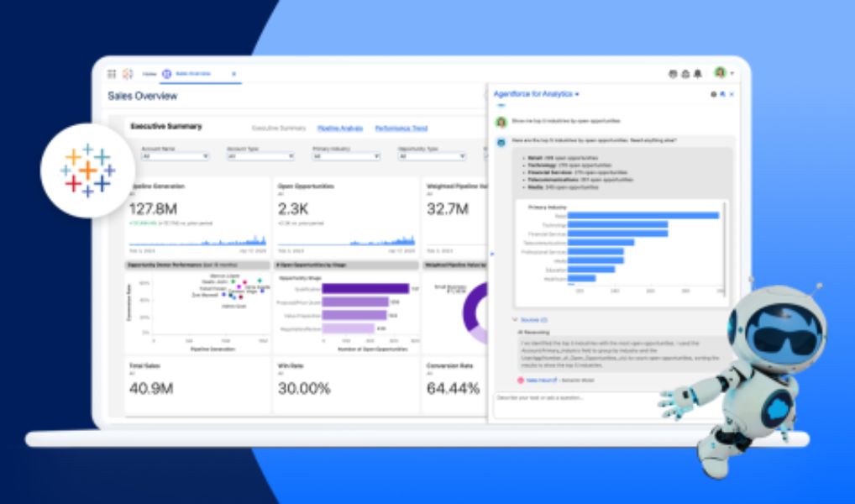Click the Agentforce panel pin icon

coord(722,94)
